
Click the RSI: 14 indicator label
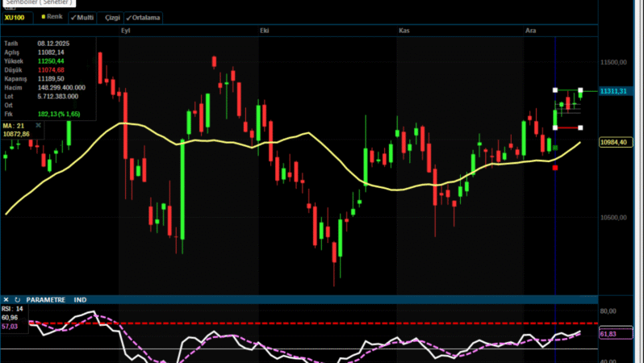pyautogui.click(x=13, y=308)
